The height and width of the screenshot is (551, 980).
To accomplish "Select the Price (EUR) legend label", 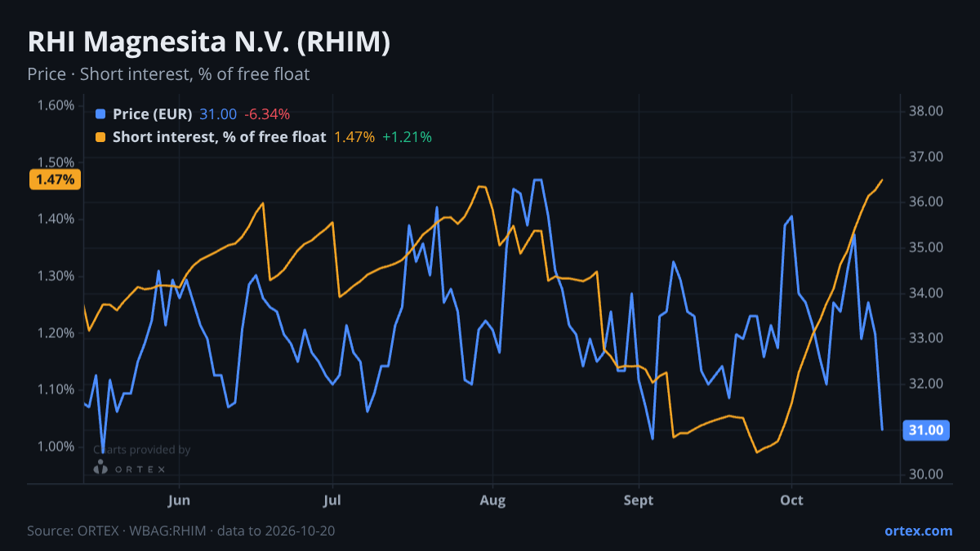I will click(x=153, y=114).
